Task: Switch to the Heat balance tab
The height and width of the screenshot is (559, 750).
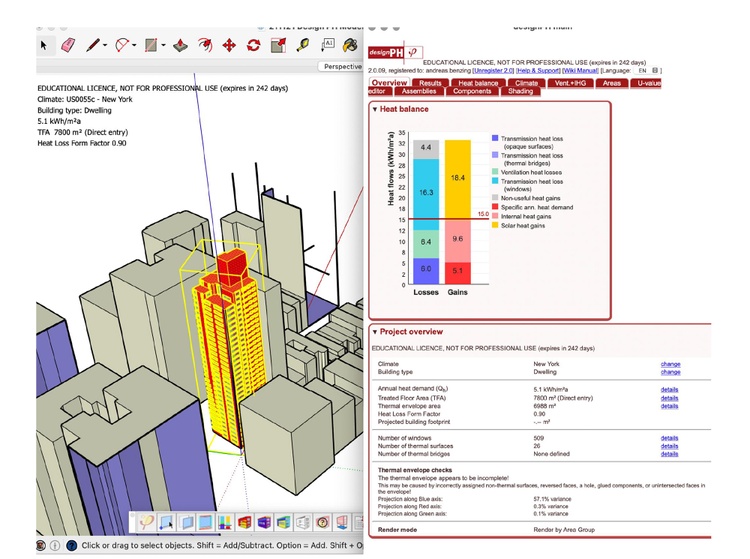Action: tap(478, 83)
